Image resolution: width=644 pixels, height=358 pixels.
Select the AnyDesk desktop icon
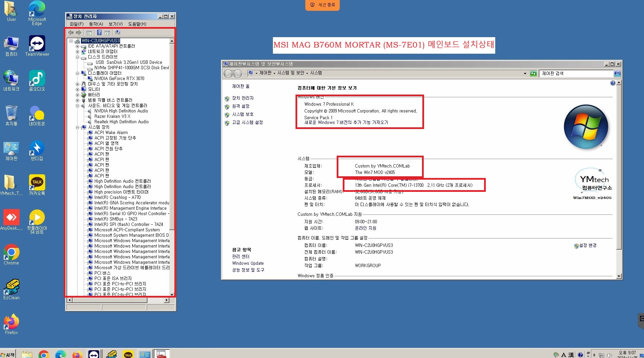click(11, 220)
